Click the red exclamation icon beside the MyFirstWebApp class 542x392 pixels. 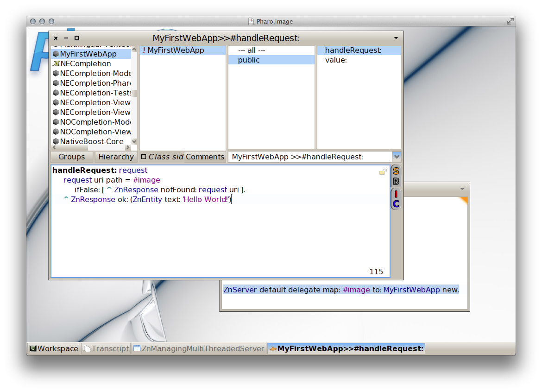coord(144,50)
